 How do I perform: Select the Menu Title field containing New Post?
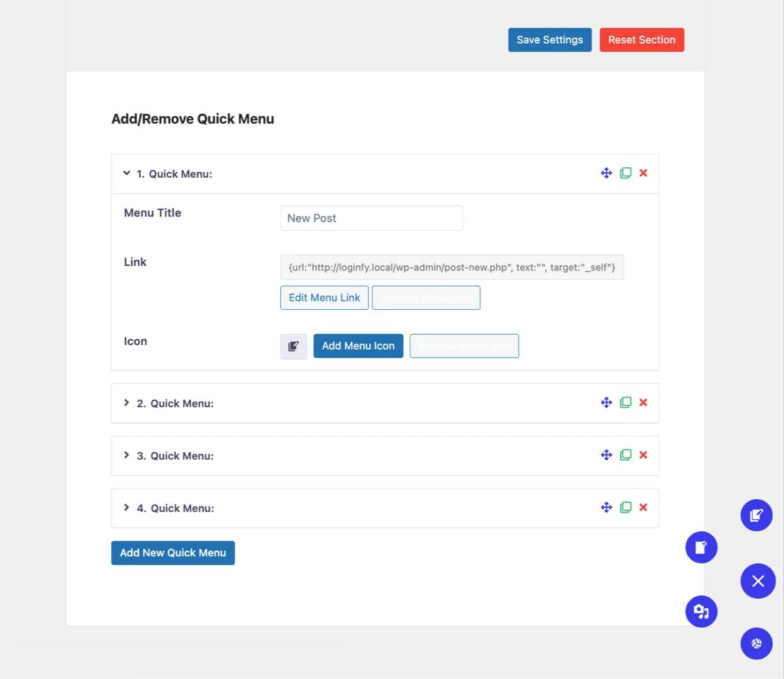[371, 218]
